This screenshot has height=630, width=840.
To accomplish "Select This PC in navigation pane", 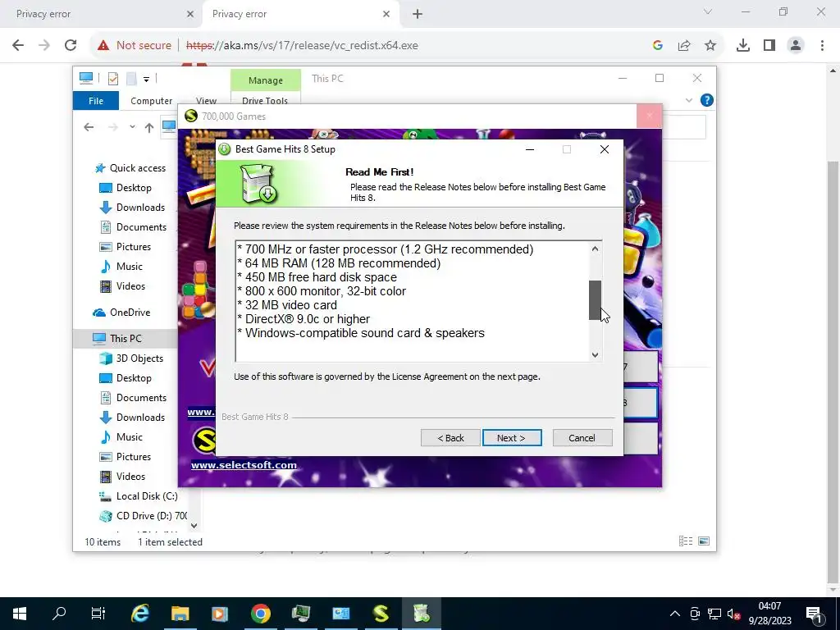I will pyautogui.click(x=126, y=339).
